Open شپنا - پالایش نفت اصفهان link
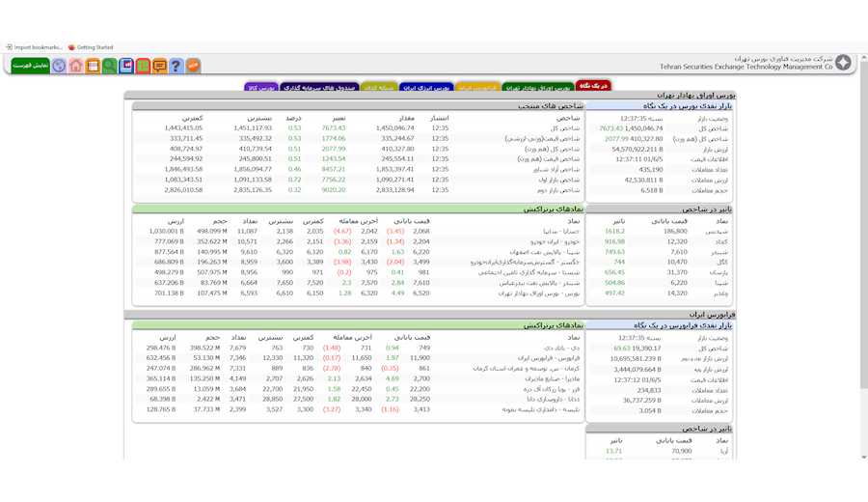 point(545,252)
